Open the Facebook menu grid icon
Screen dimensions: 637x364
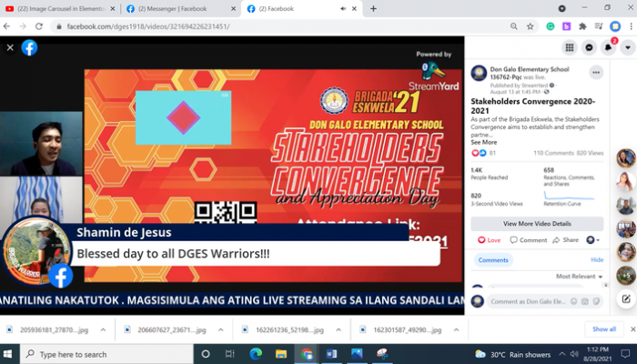tap(570, 47)
